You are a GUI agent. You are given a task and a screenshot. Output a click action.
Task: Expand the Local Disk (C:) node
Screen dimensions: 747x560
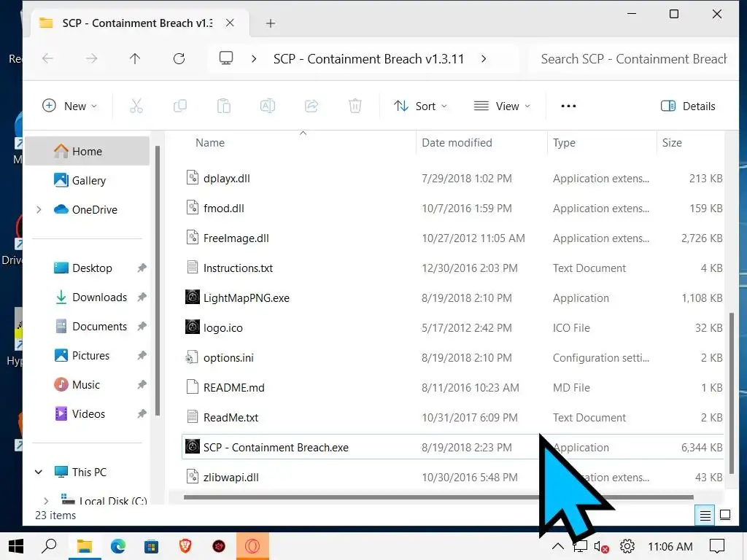coord(46,501)
